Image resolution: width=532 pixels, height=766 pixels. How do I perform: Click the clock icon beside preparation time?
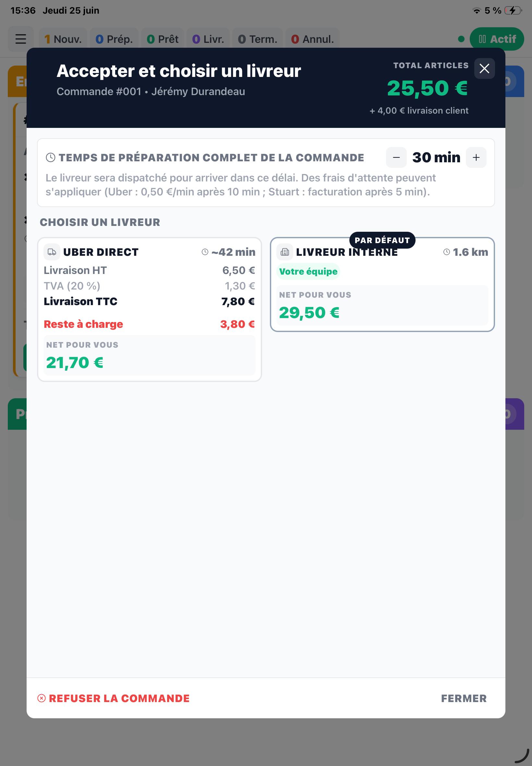[x=51, y=157]
